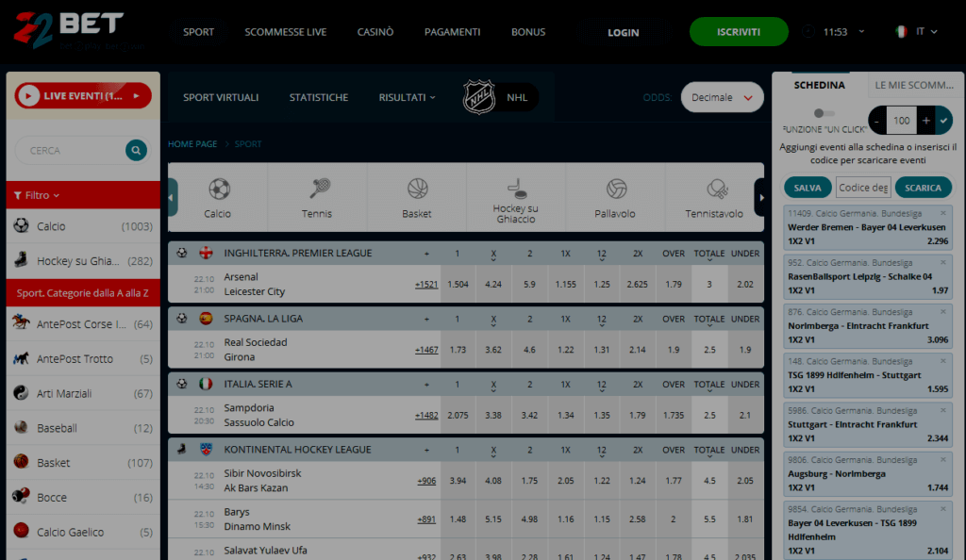Open Baseball category in the sidebar
The height and width of the screenshot is (560, 966).
point(83,428)
